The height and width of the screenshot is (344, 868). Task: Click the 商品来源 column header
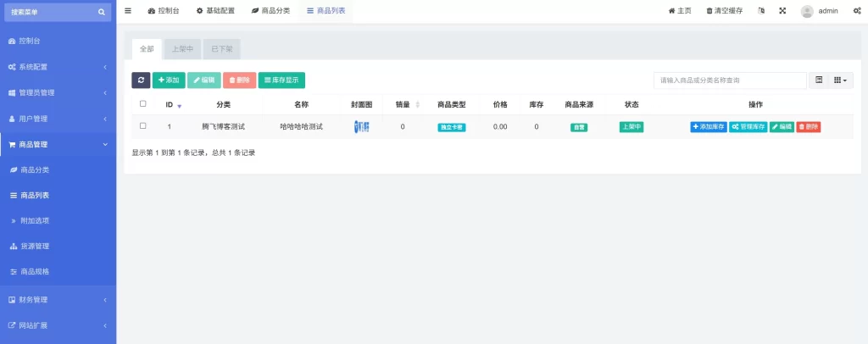click(579, 104)
